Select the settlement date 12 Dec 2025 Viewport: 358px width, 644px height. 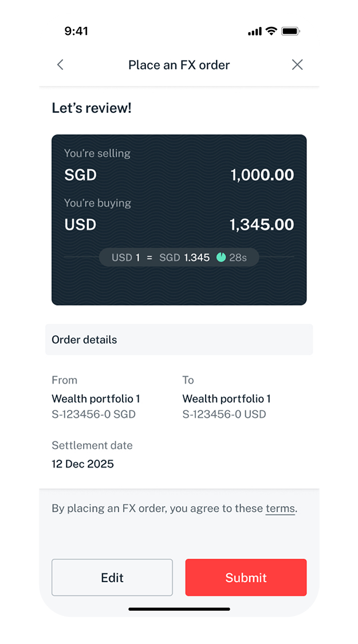[x=83, y=464]
